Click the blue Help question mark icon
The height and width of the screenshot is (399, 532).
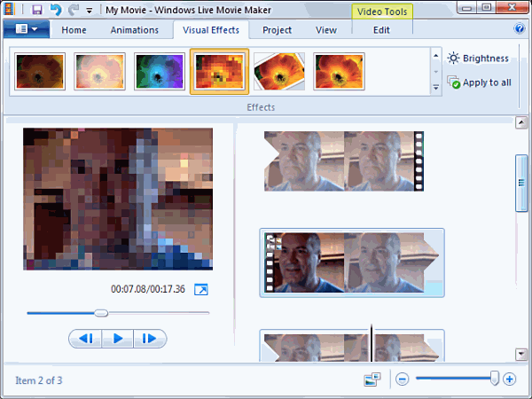[x=519, y=28]
